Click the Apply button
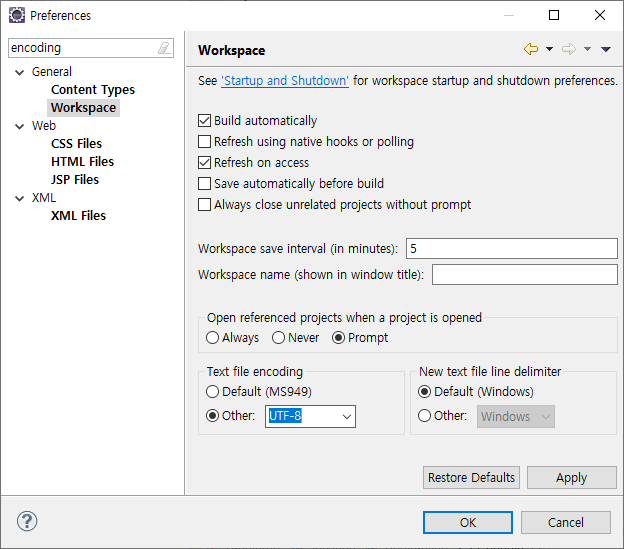 (x=571, y=477)
